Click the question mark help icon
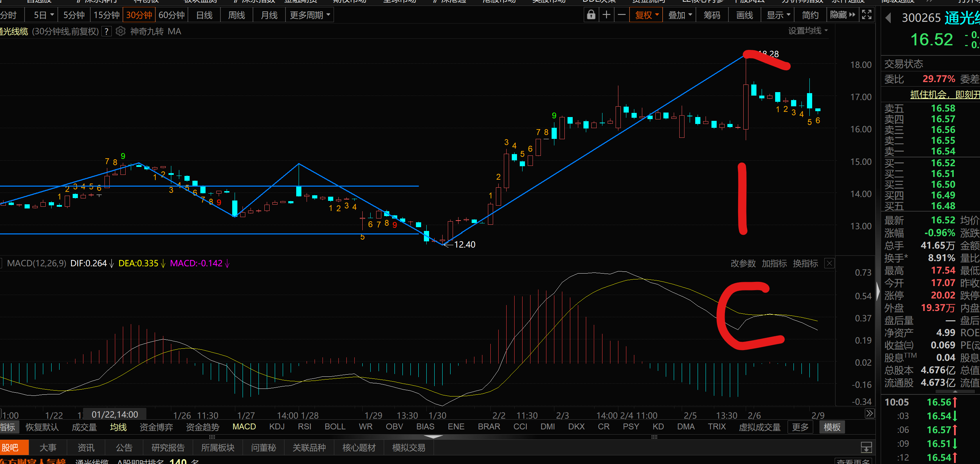This screenshot has height=464, width=980. (x=107, y=31)
